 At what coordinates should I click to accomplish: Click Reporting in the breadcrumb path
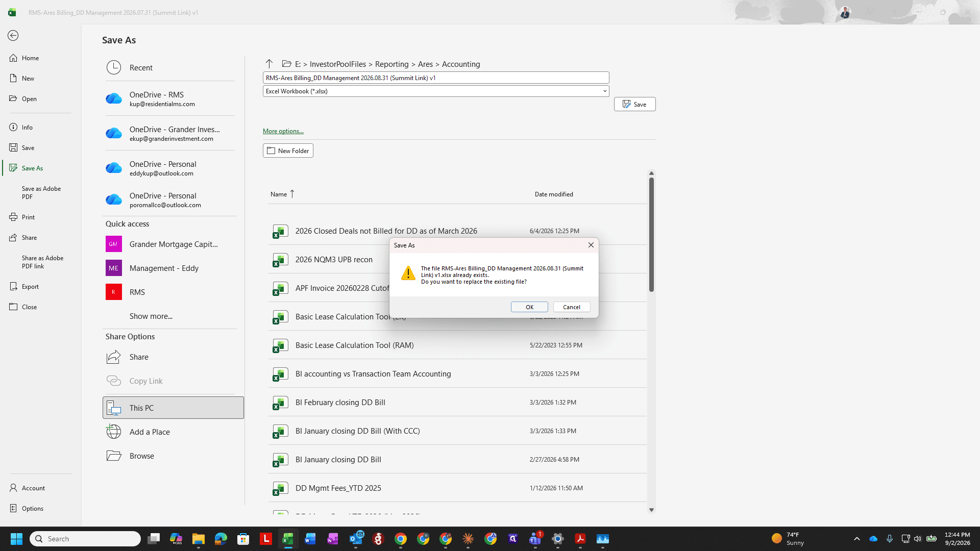click(392, 64)
